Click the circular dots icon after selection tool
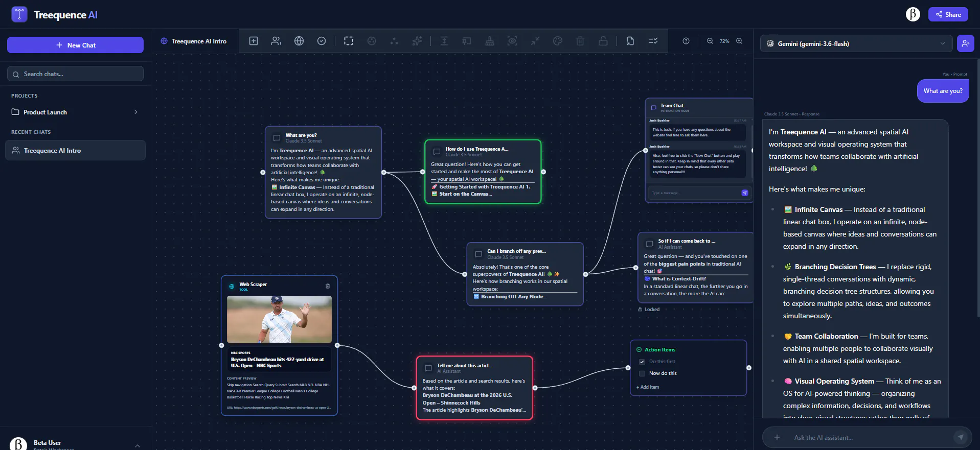This screenshot has height=450, width=980. 372,41
